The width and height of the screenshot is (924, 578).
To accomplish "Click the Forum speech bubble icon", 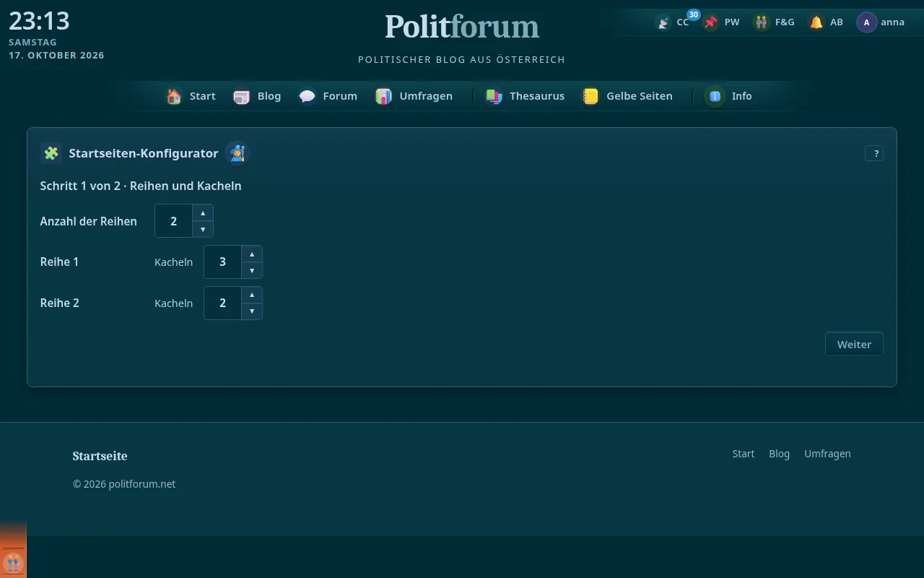I will [x=308, y=96].
